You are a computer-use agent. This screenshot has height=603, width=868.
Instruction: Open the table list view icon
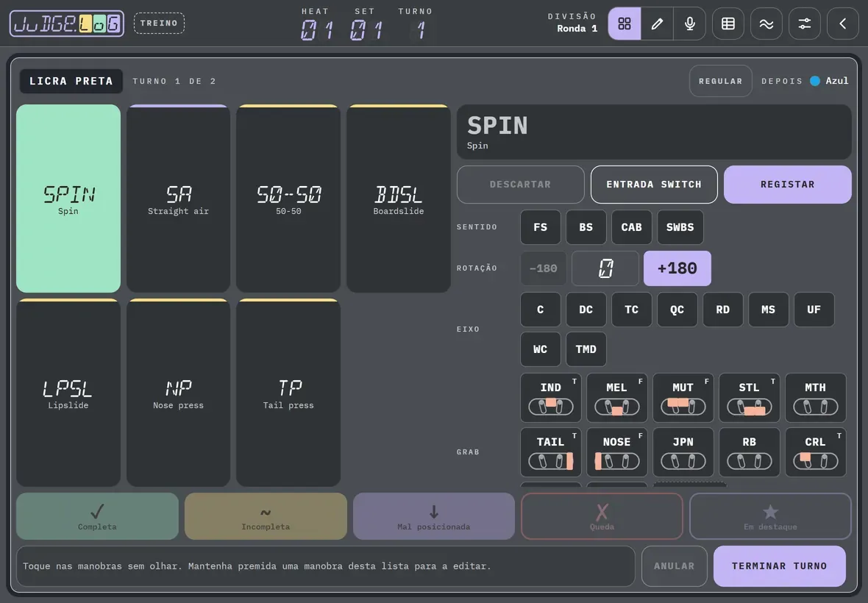click(x=728, y=24)
